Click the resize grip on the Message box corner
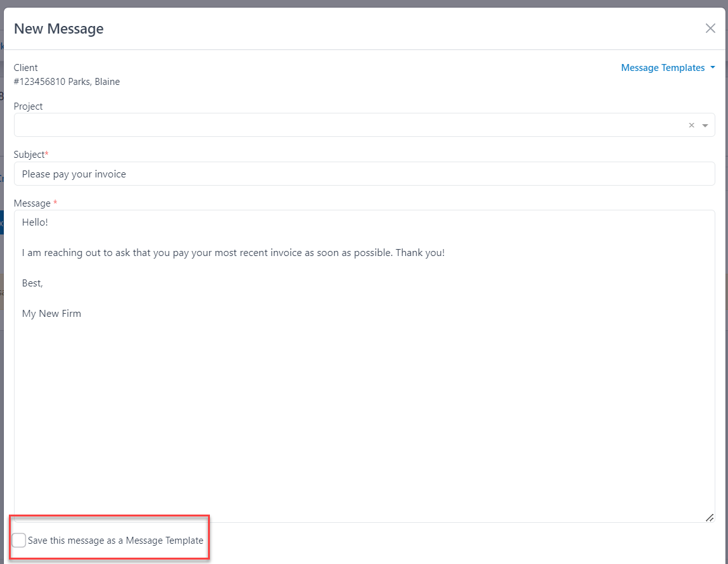Viewport: 728px width, 564px height. [709, 518]
